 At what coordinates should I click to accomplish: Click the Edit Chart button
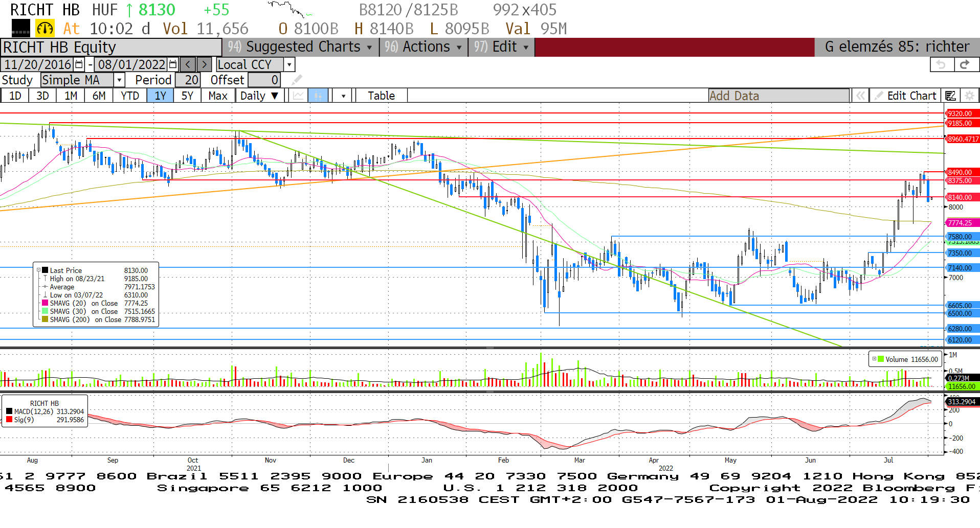[x=906, y=96]
